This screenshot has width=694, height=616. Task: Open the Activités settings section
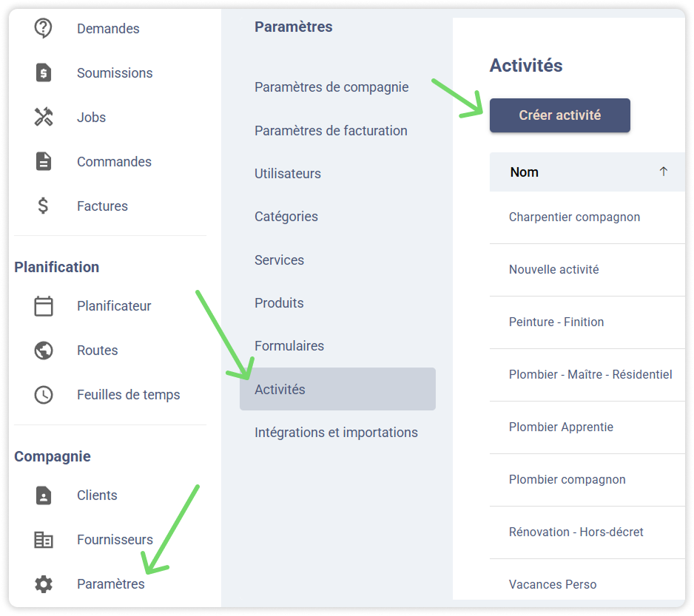point(280,389)
